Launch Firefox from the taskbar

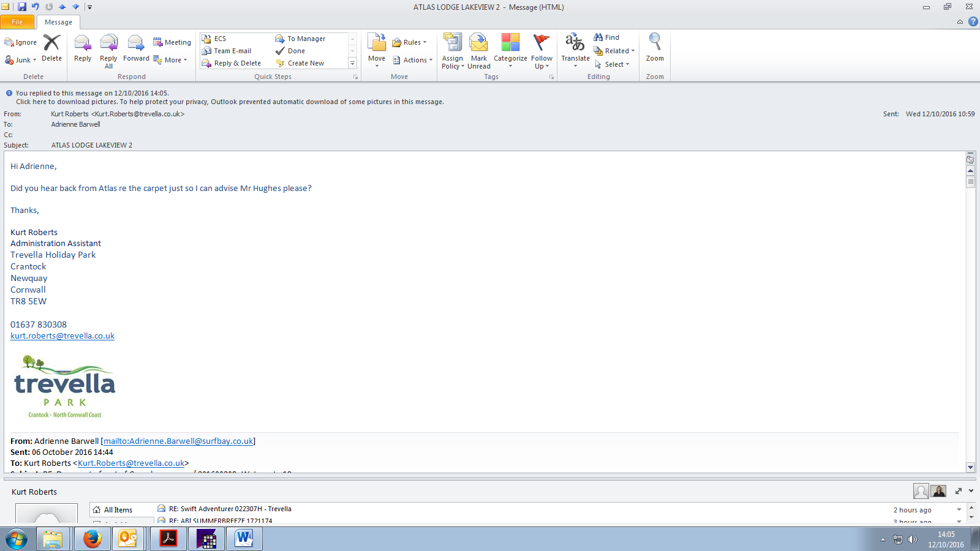click(x=92, y=539)
